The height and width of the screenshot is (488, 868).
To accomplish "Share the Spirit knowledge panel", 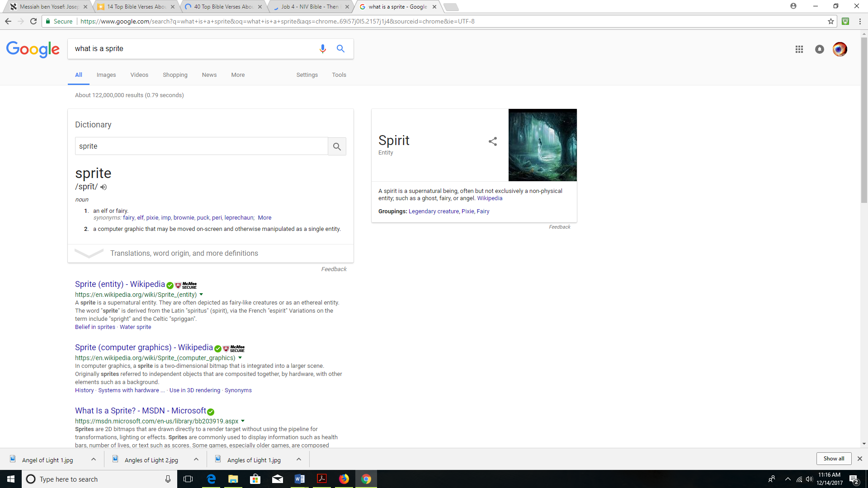I will click(x=492, y=141).
